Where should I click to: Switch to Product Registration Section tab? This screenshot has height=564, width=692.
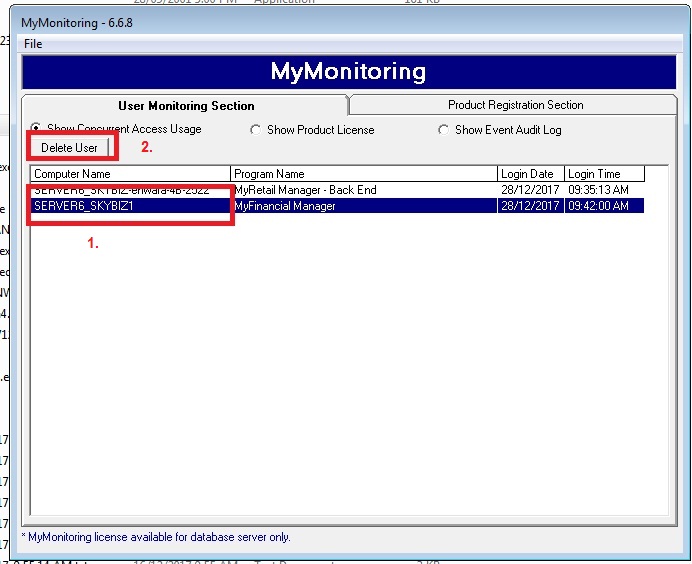(x=515, y=105)
